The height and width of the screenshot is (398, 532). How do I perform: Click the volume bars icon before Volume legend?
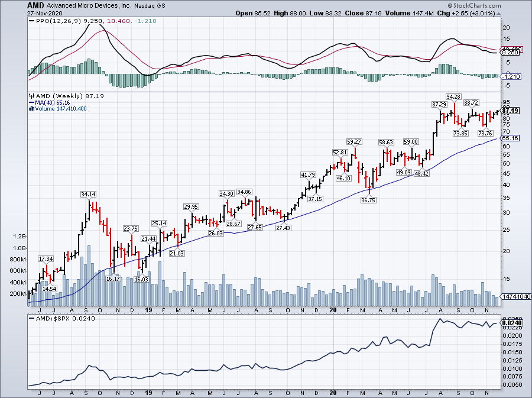(x=32, y=109)
